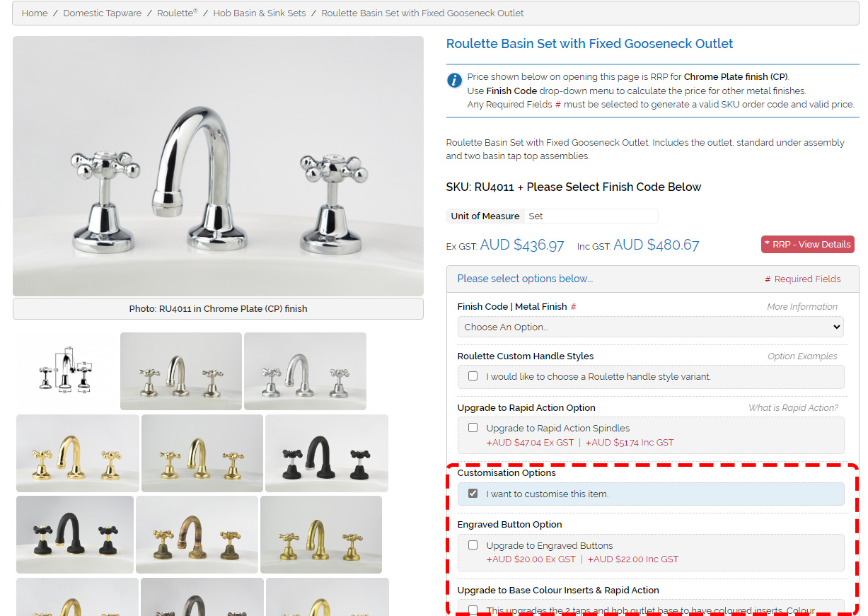The height and width of the screenshot is (616, 868).
Task: Enable Upgrade to Rapid Action Spindles
Action: pos(473,428)
